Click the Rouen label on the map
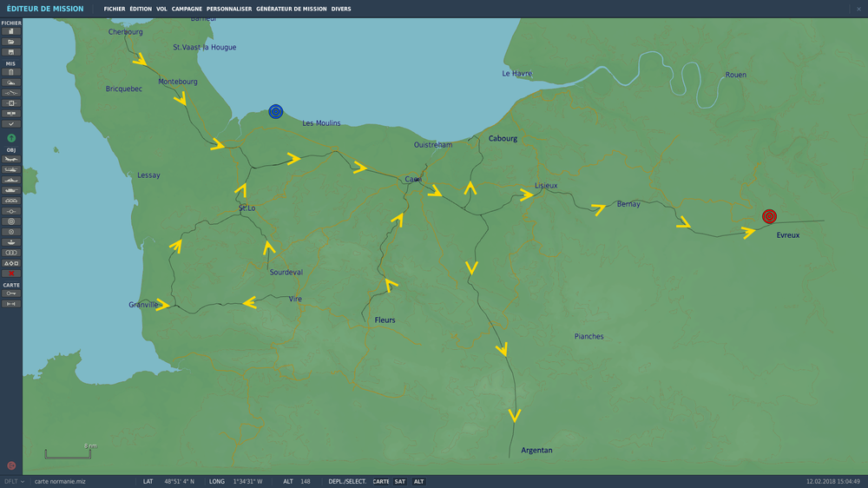868x488 pixels. click(x=736, y=75)
